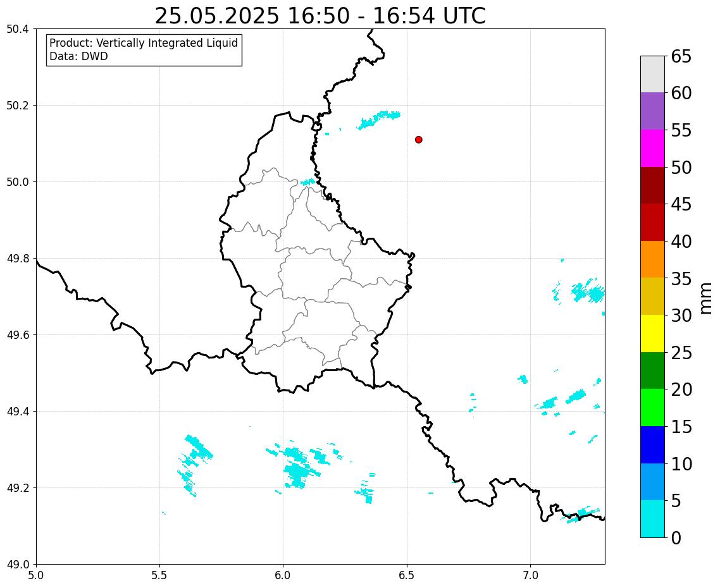The height and width of the screenshot is (588, 720).
Task: Select the 25-30 mm yellow color band
Action: point(652,333)
